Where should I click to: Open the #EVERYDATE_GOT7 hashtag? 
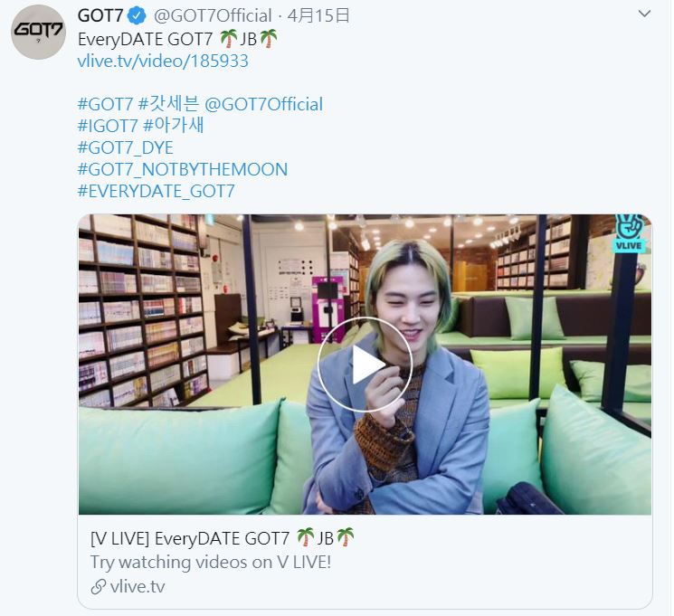[x=156, y=191]
